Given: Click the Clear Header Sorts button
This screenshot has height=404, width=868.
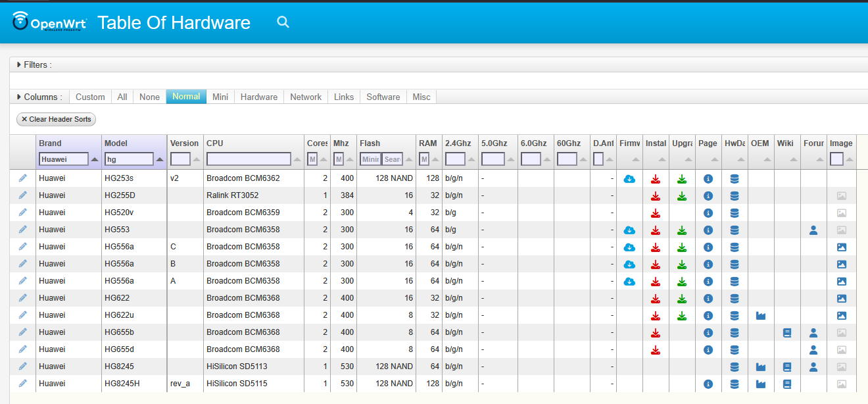Looking at the screenshot, I should click(x=57, y=119).
